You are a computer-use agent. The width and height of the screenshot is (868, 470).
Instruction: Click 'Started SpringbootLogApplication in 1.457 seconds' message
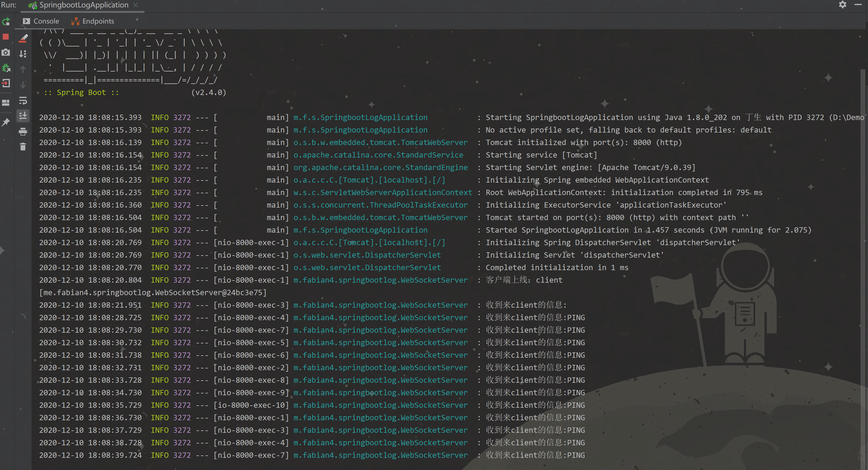648,230
